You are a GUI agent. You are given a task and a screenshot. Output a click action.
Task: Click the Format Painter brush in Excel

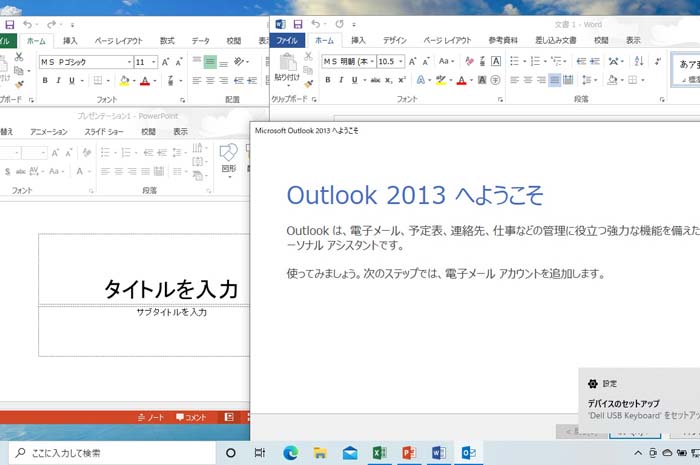pyautogui.click(x=19, y=84)
